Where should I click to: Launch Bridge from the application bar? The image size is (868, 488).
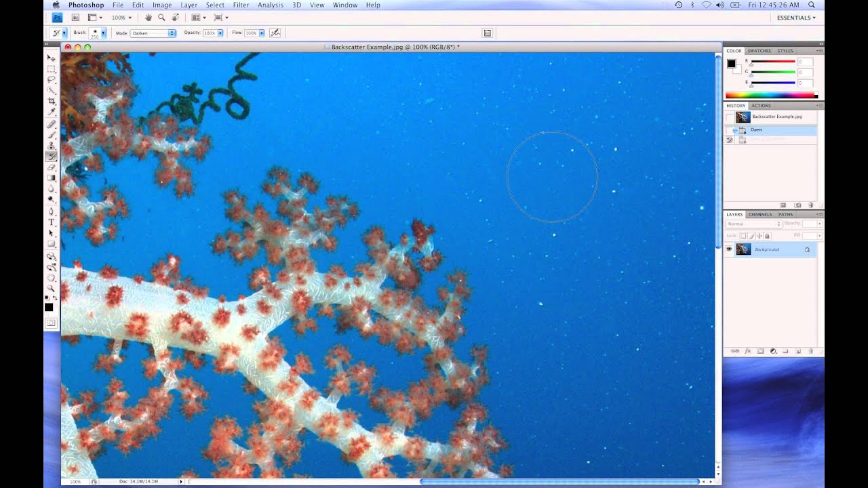tap(75, 17)
